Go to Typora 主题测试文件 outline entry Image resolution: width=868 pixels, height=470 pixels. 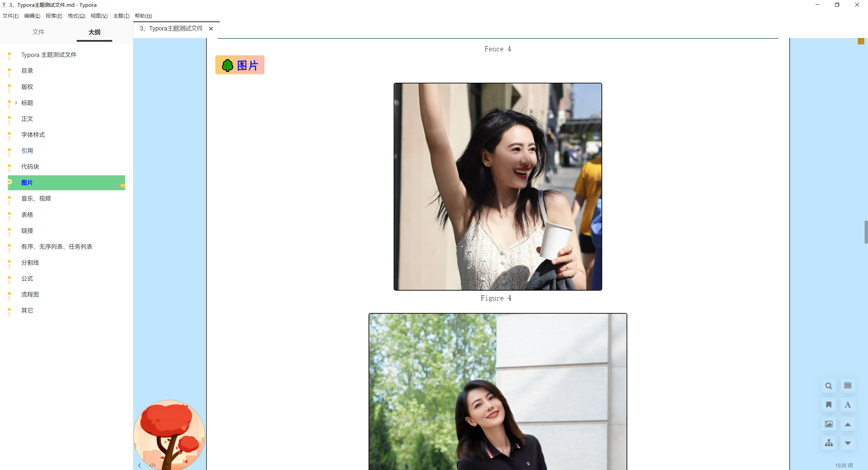tap(49, 55)
